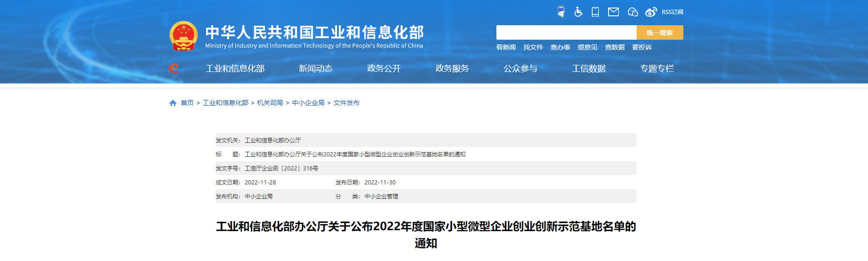
Task: Open the robot assistant icon
Action: pos(561,12)
